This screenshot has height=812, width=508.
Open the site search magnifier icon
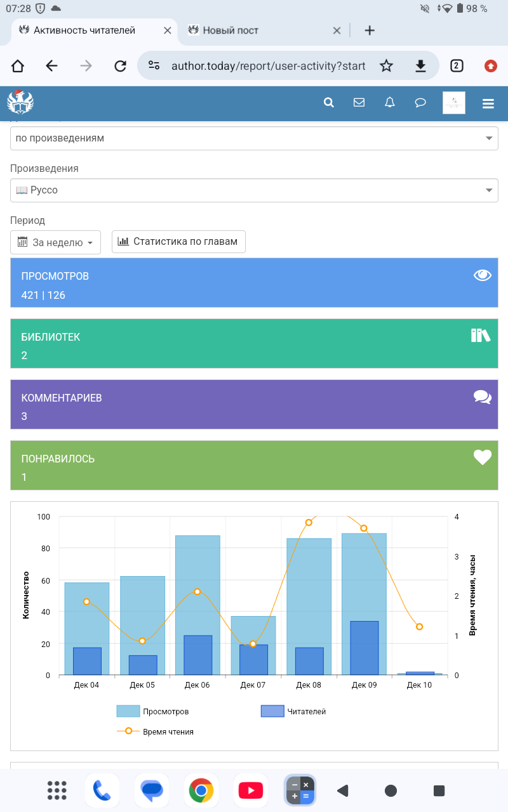coord(328,103)
